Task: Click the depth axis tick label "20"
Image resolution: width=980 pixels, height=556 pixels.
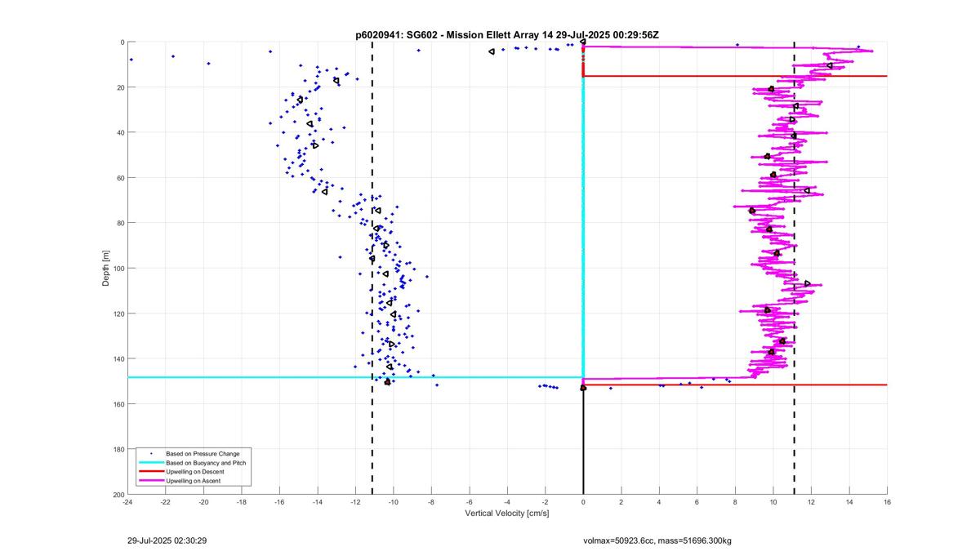Action: tap(120, 87)
